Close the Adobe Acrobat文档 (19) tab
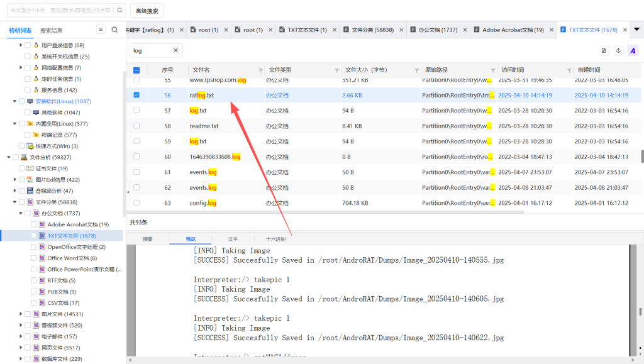The image size is (644, 364). pos(550,30)
